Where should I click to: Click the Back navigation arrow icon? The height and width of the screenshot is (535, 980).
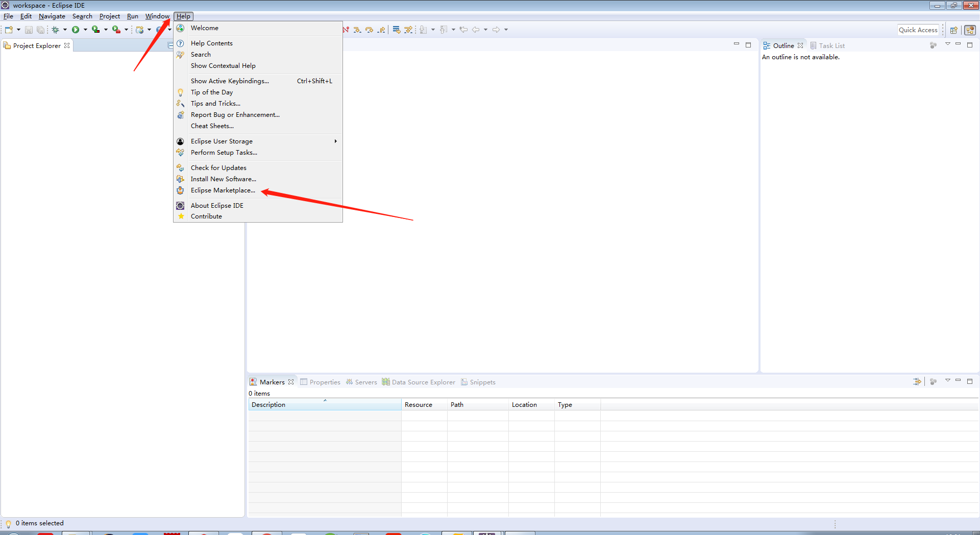tap(476, 30)
